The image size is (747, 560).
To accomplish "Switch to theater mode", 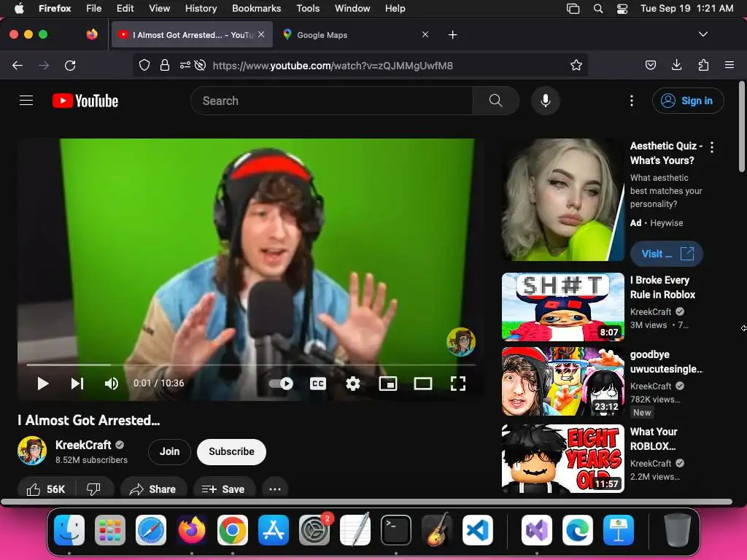I will (x=423, y=384).
